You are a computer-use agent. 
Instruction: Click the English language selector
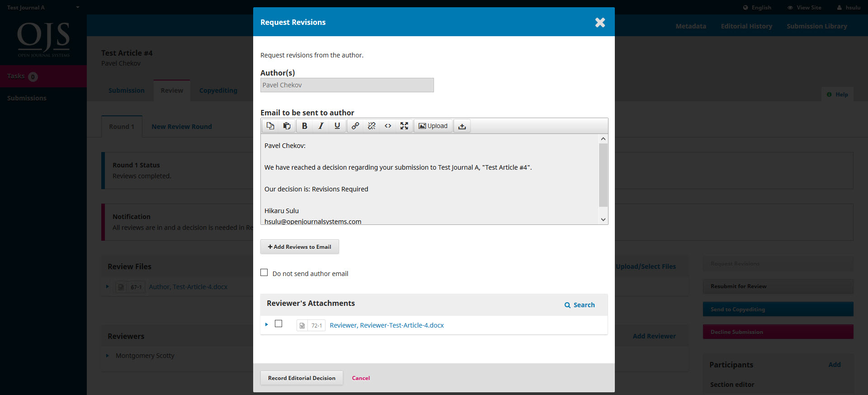coord(757,8)
